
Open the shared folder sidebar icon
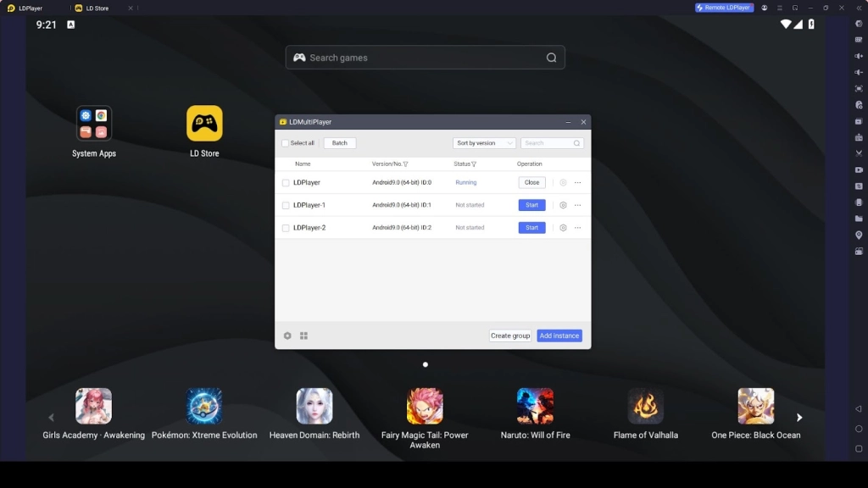click(859, 219)
